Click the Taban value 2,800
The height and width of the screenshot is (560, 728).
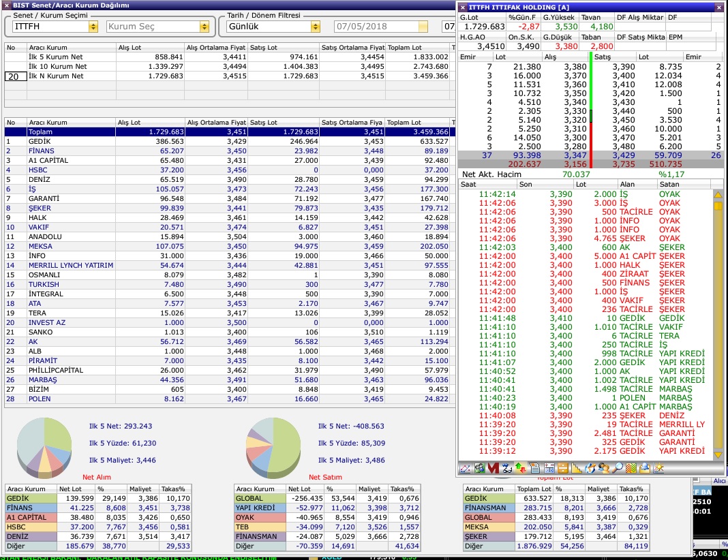pos(602,46)
